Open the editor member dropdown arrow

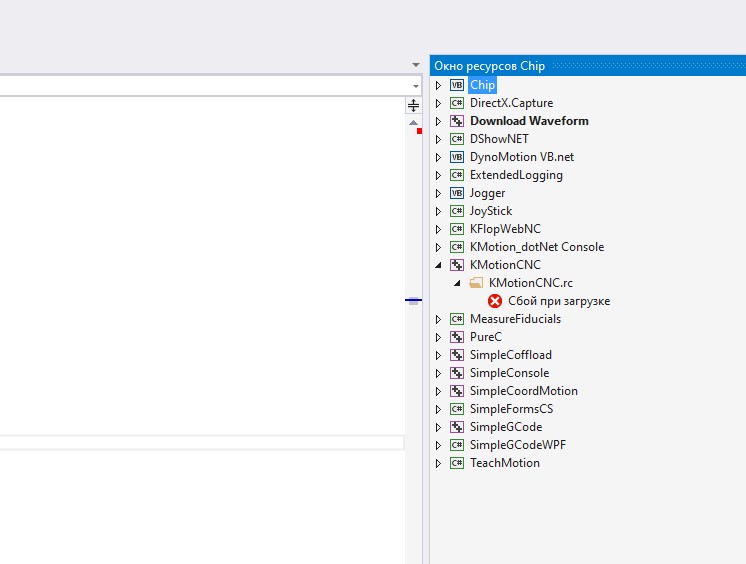tap(416, 87)
